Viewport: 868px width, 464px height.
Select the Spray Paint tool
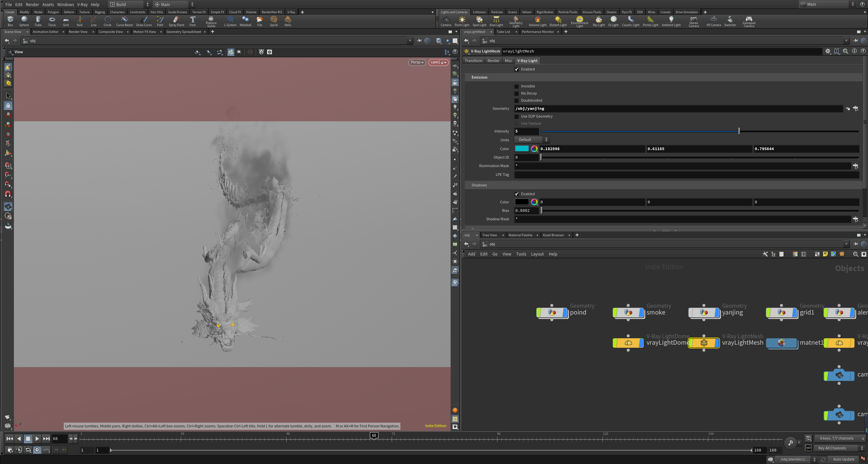pos(176,21)
